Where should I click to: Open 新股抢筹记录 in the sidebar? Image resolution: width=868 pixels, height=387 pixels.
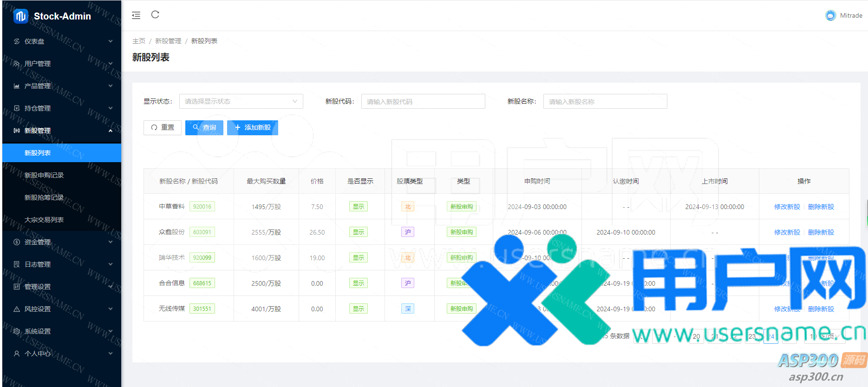pos(44,197)
